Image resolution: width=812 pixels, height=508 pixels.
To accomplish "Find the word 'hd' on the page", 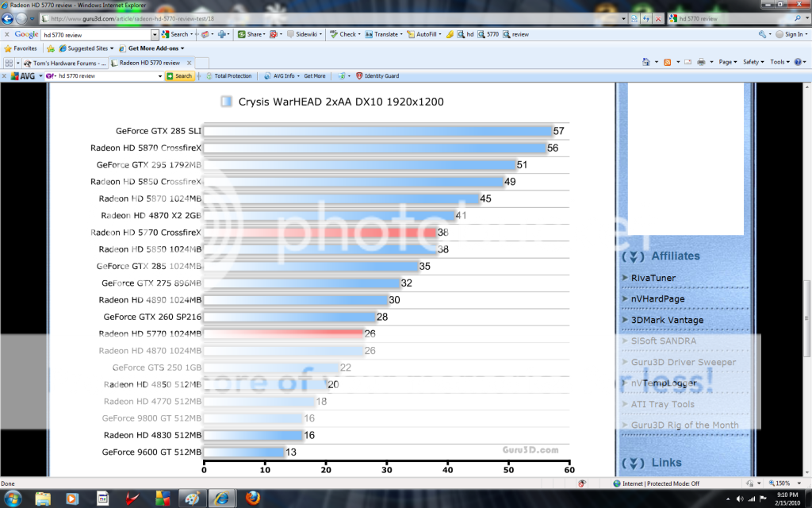I will point(465,34).
